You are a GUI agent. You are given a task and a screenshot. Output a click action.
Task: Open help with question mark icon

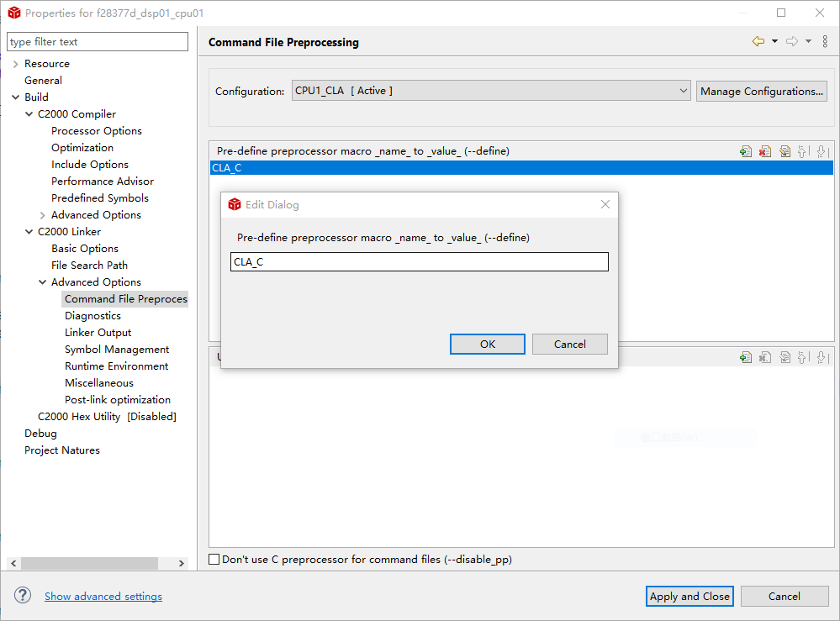(23, 595)
